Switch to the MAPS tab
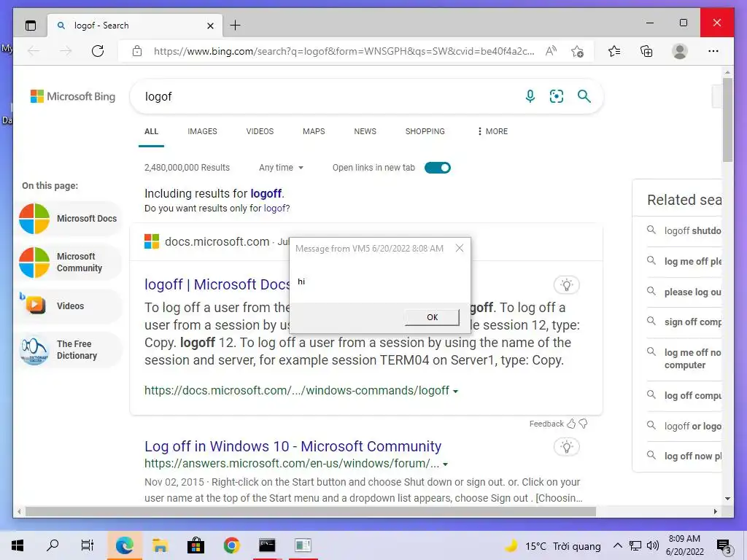 coord(314,131)
